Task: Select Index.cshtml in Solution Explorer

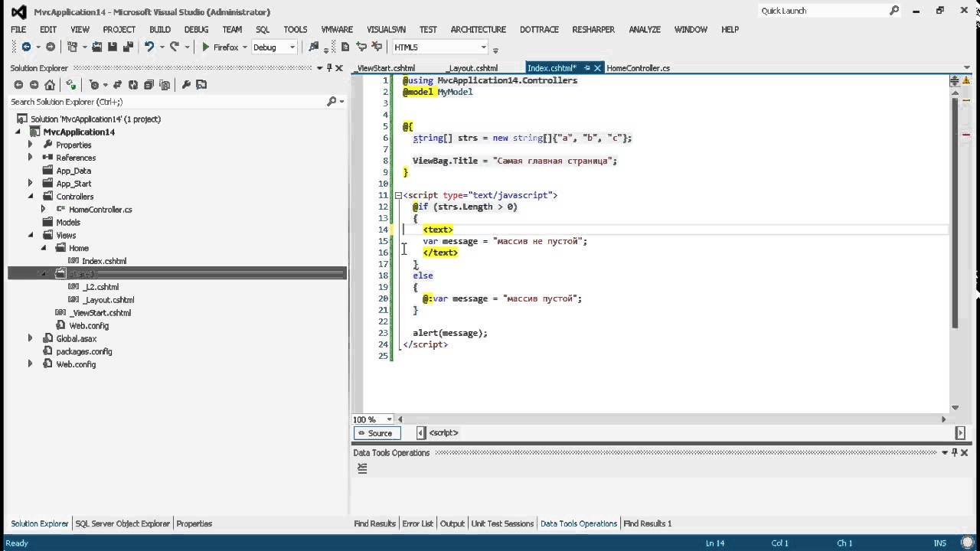Action: tap(104, 261)
